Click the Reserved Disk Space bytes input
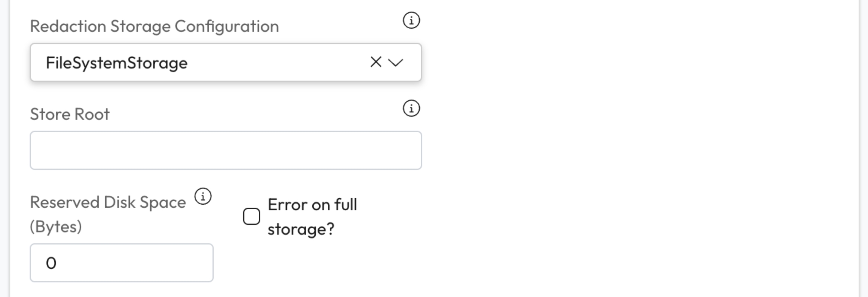The image size is (868, 297). 121,263
